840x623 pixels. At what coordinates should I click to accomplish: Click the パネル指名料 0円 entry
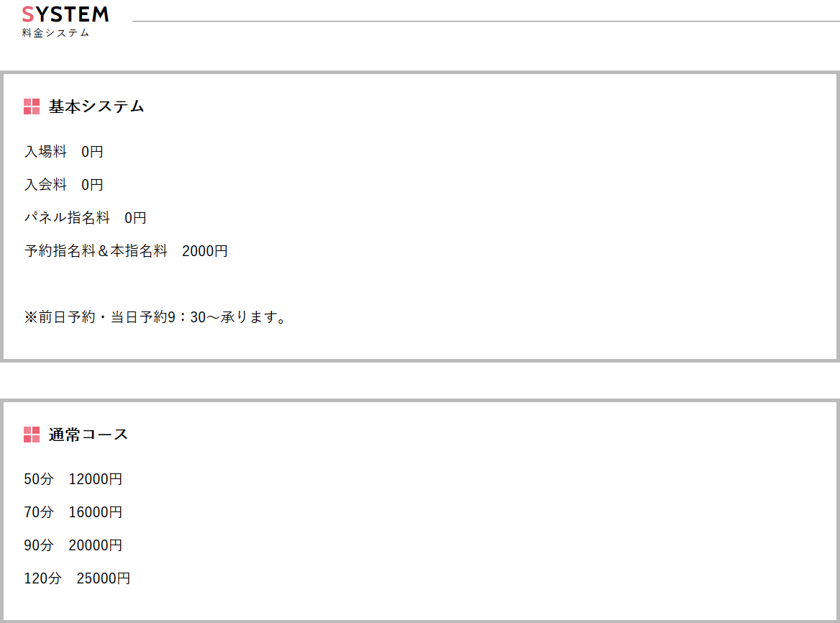pyautogui.click(x=85, y=218)
